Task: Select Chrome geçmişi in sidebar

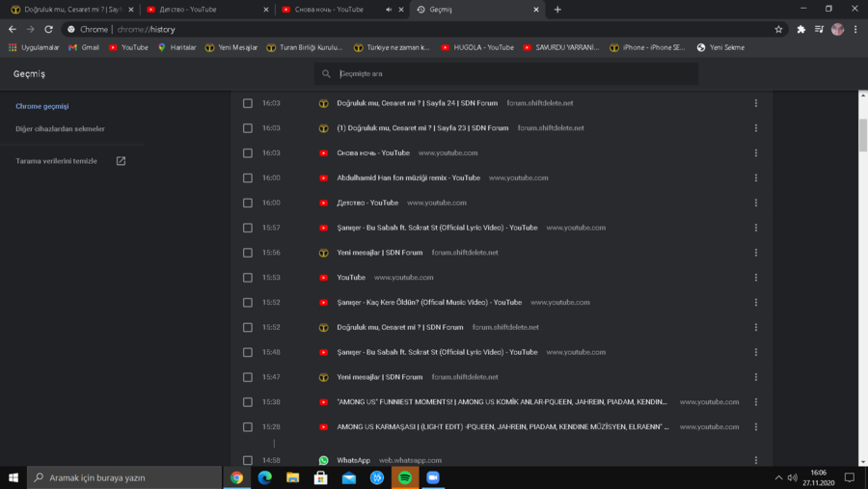Action: pyautogui.click(x=42, y=106)
